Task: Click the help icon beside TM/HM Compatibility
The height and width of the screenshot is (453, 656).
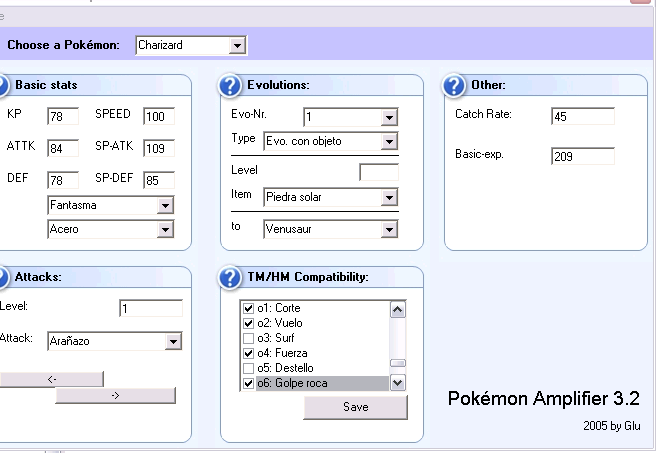Action: 230,278
